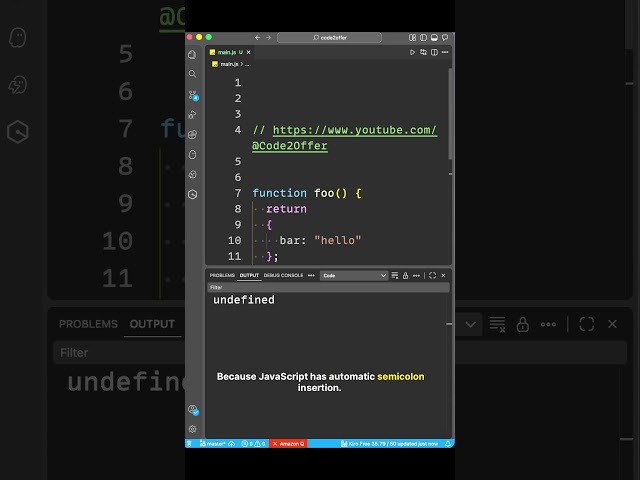Click the editor vertical scrollbar

[450, 114]
